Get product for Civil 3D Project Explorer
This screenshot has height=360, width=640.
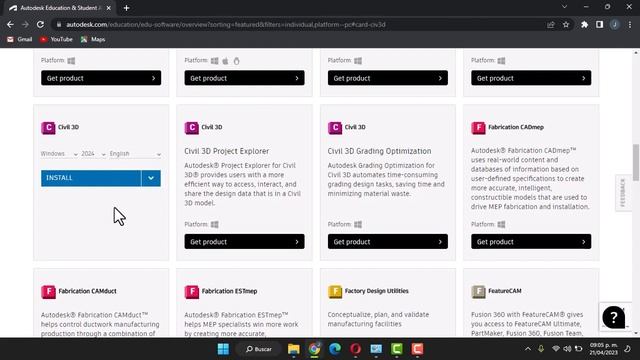(244, 242)
